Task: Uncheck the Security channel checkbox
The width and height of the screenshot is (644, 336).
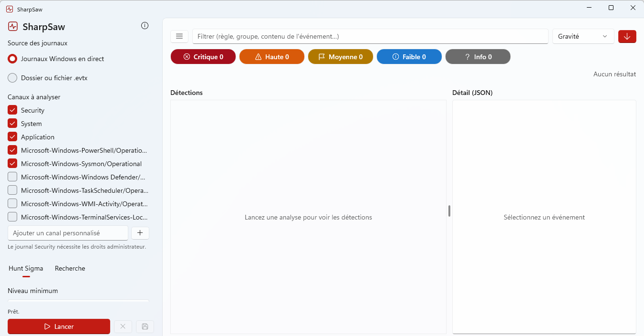Action: [x=12, y=110]
